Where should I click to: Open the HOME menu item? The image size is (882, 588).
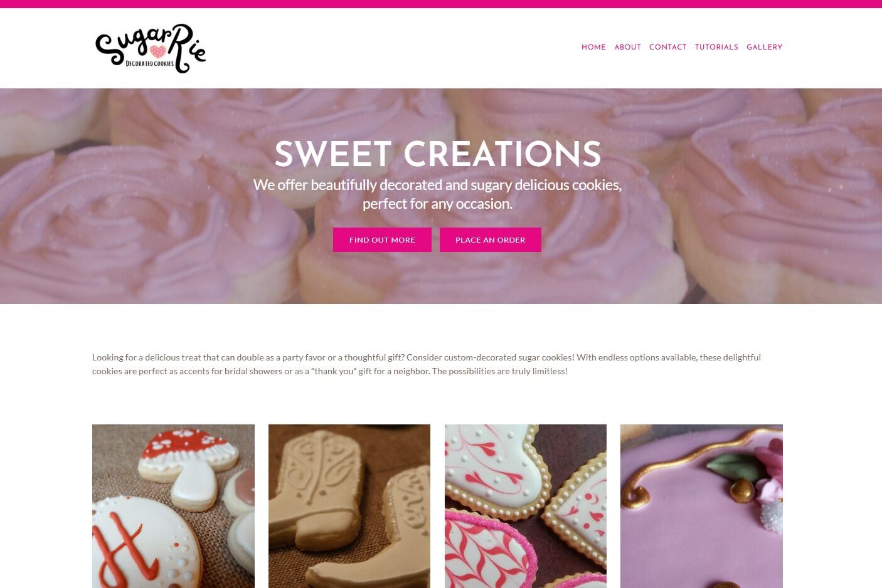(593, 47)
